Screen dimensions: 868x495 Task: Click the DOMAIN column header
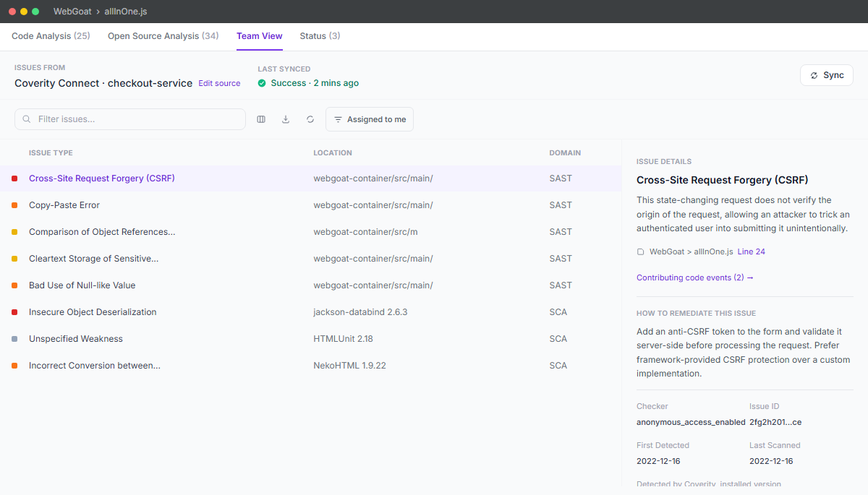565,153
